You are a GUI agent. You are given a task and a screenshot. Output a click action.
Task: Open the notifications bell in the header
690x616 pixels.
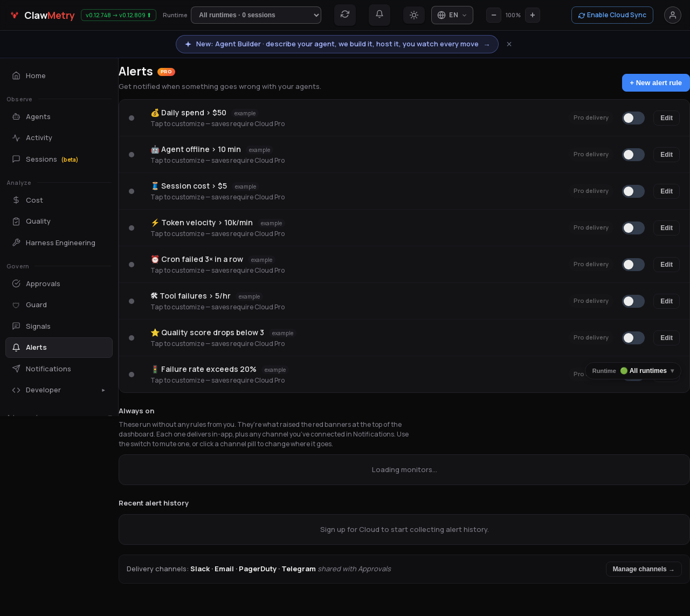pos(379,15)
